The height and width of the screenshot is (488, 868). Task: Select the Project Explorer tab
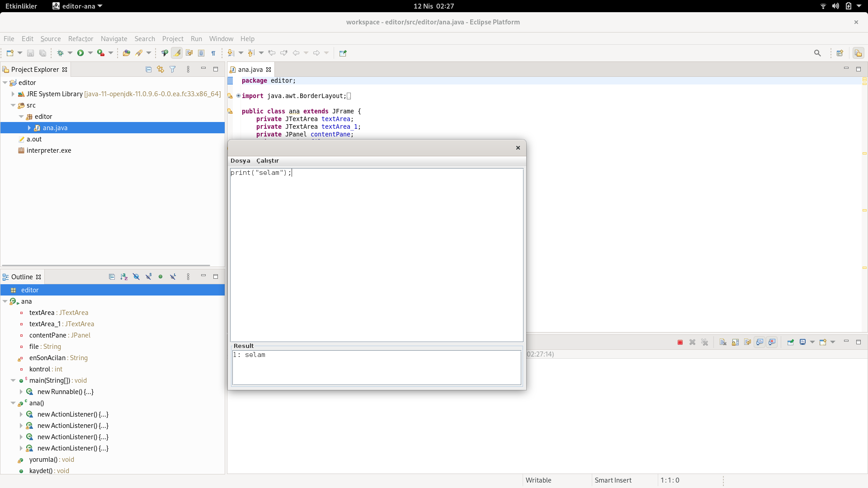click(35, 70)
